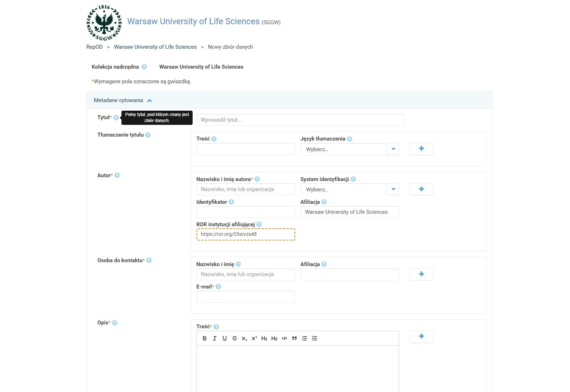Toggle superscript formatting

pyautogui.click(x=254, y=338)
